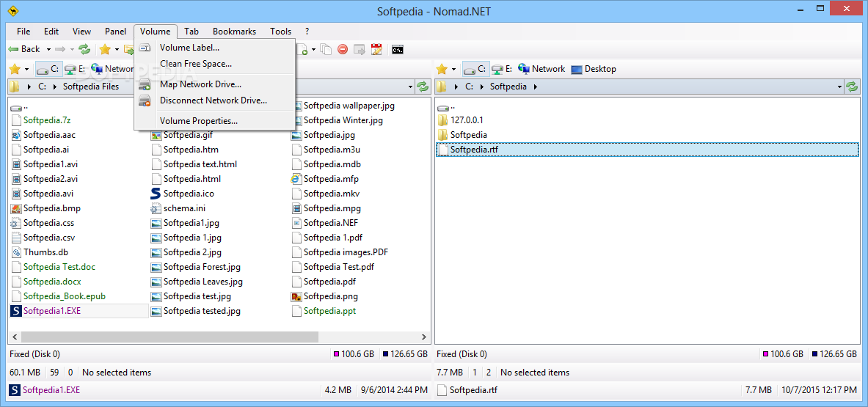Open dropdown next to main toolbar star
The width and height of the screenshot is (868, 407).
point(117,50)
